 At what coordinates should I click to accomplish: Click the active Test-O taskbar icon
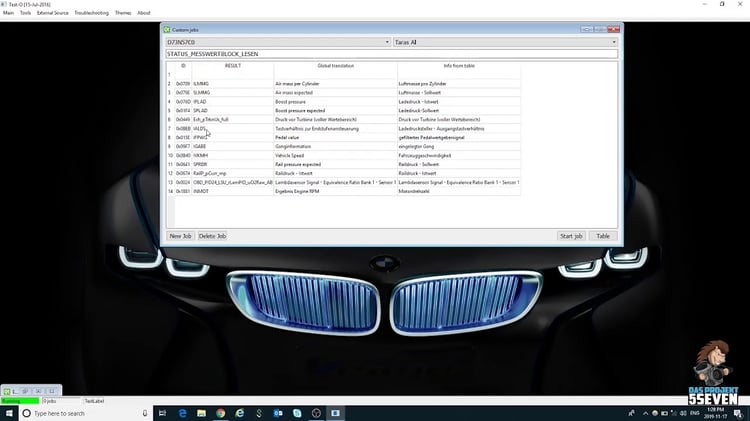pos(335,413)
